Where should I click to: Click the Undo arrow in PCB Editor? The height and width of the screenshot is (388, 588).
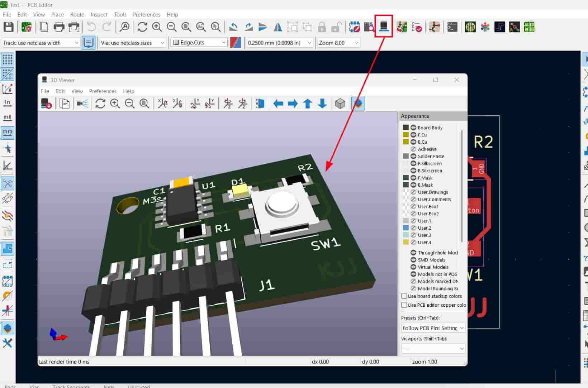point(91,27)
